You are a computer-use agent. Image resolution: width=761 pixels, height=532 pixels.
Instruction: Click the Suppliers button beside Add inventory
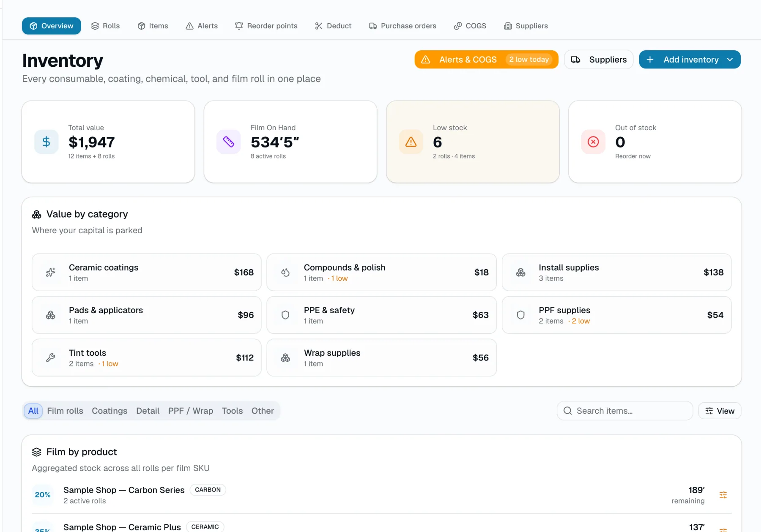point(599,60)
